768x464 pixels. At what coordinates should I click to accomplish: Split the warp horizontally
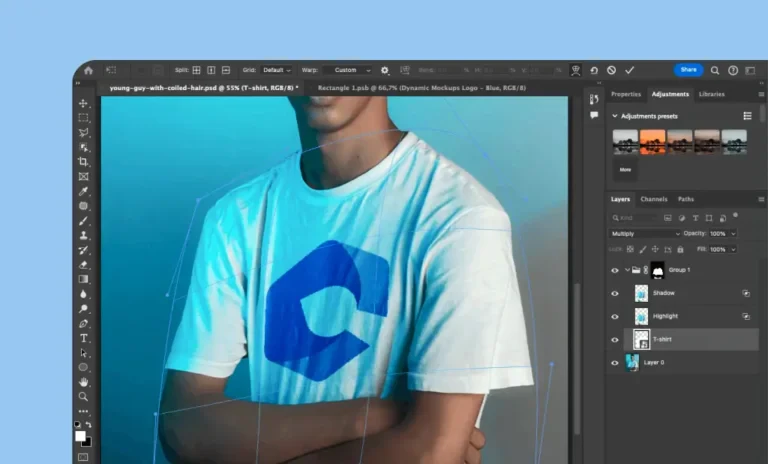tap(226, 70)
